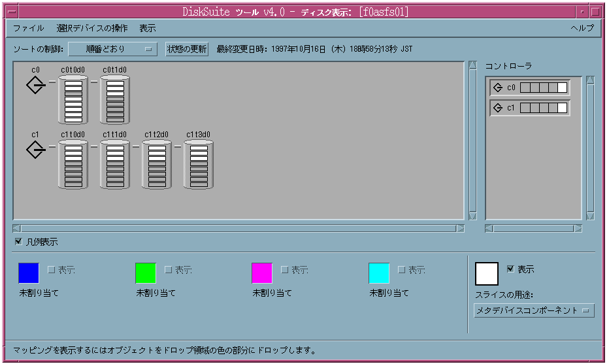Click disk canvas vertical scrollbar down arrow
The image size is (609, 364).
coord(472,216)
